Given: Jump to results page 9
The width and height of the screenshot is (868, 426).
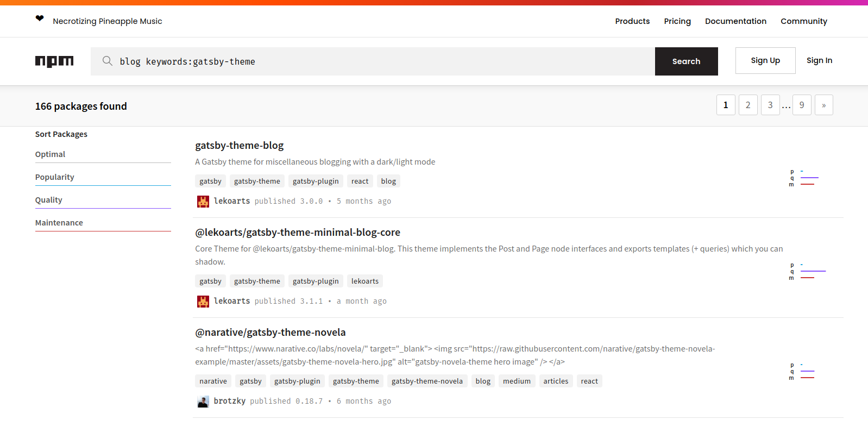Looking at the screenshot, I should tap(802, 105).
